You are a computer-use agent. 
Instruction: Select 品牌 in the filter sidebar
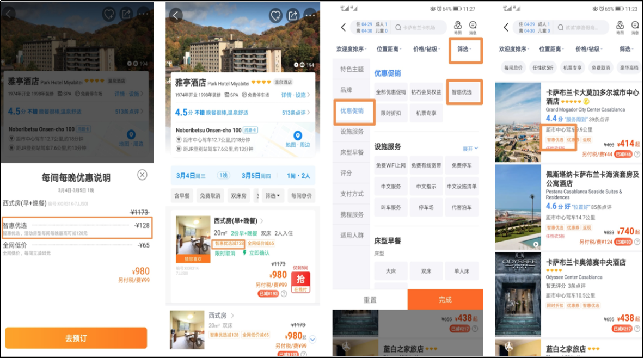click(346, 90)
